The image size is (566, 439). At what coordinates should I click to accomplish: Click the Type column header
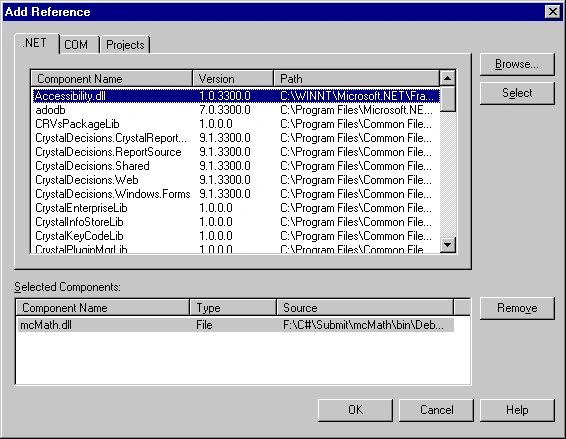(x=233, y=308)
